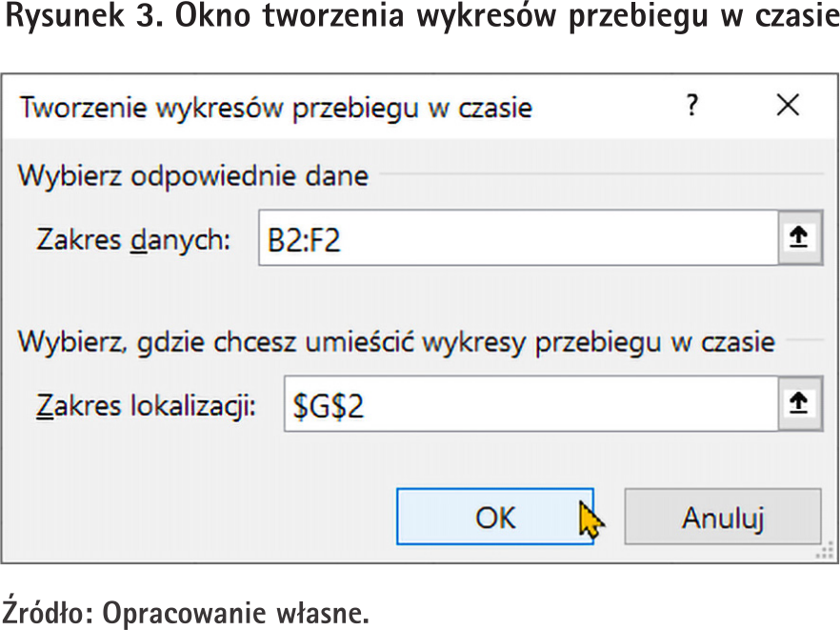Collapse dialog using Zakres lokalizacji arrow button
Image resolution: width=840 pixels, height=630 pixels.
pos(800,404)
